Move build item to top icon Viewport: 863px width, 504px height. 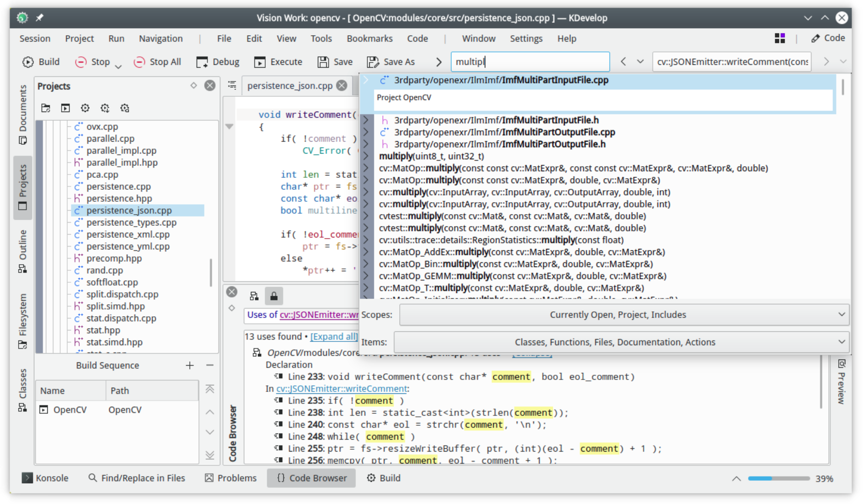[210, 389]
